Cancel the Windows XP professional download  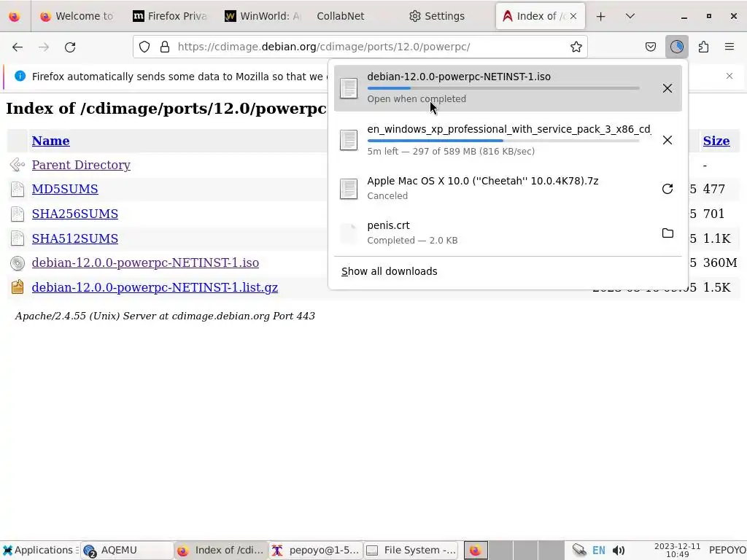pyautogui.click(x=667, y=140)
